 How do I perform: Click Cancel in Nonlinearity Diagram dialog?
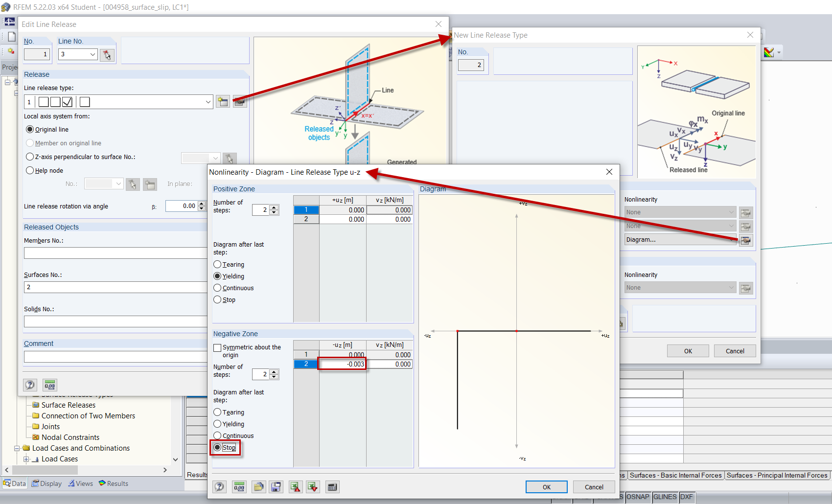coord(594,487)
